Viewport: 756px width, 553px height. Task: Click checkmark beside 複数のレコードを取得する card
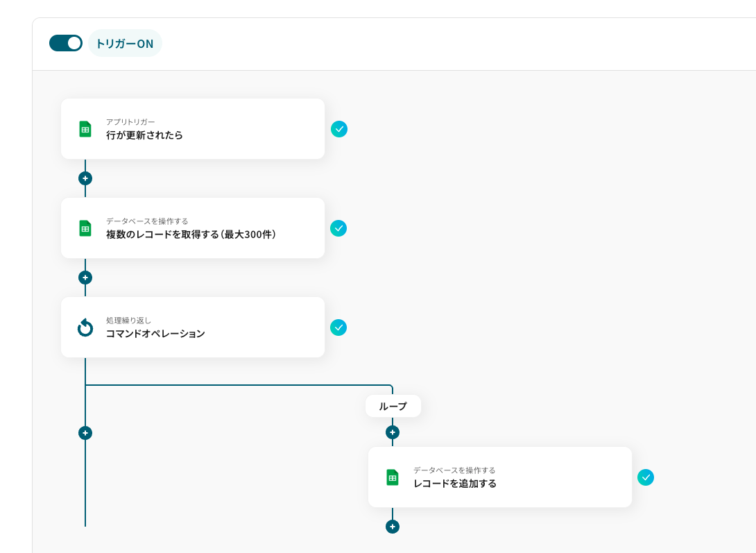[338, 228]
